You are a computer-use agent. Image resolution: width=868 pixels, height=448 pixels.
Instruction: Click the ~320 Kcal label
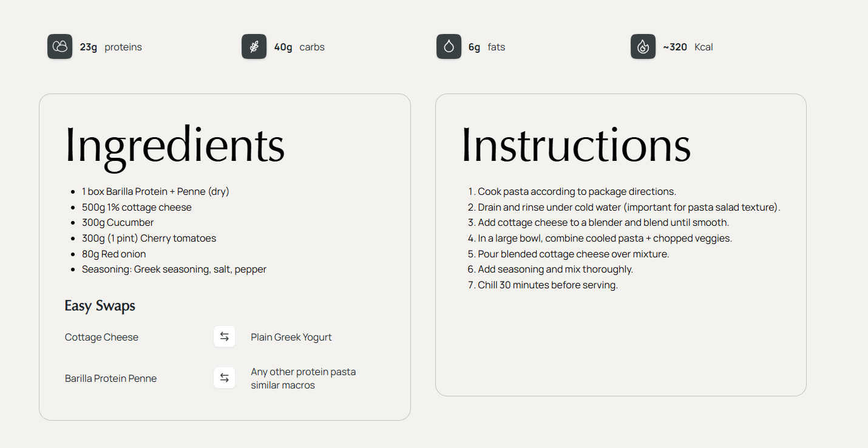click(x=688, y=47)
